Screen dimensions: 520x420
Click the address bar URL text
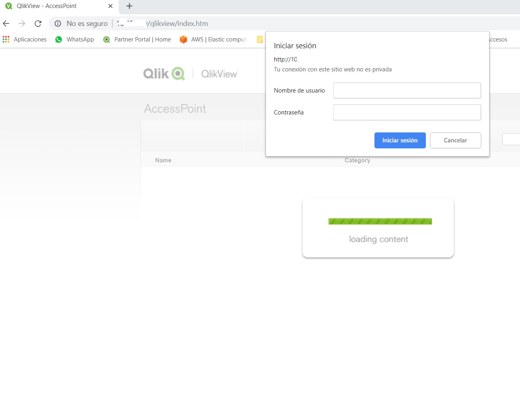point(162,24)
